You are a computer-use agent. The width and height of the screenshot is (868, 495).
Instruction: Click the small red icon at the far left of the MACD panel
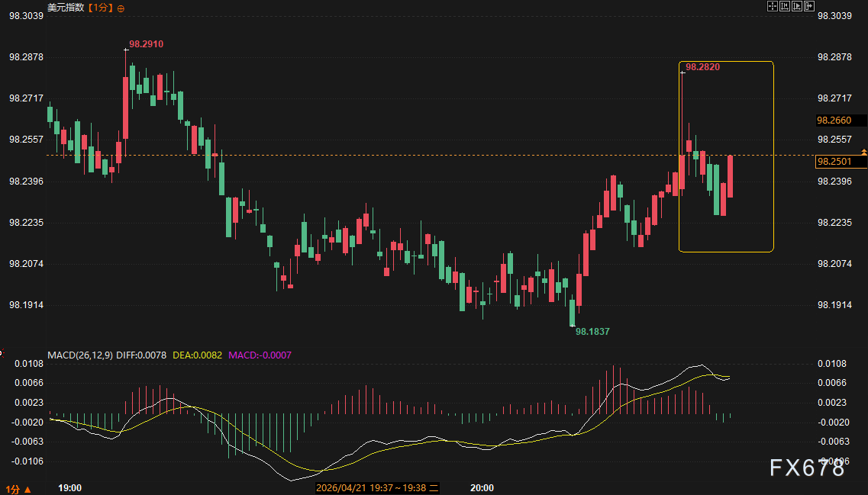point(2,352)
